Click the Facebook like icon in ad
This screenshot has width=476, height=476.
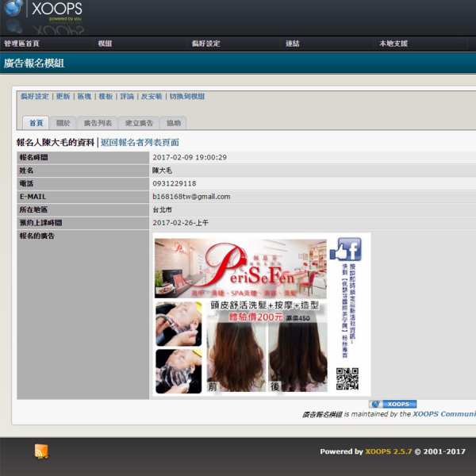[346, 250]
